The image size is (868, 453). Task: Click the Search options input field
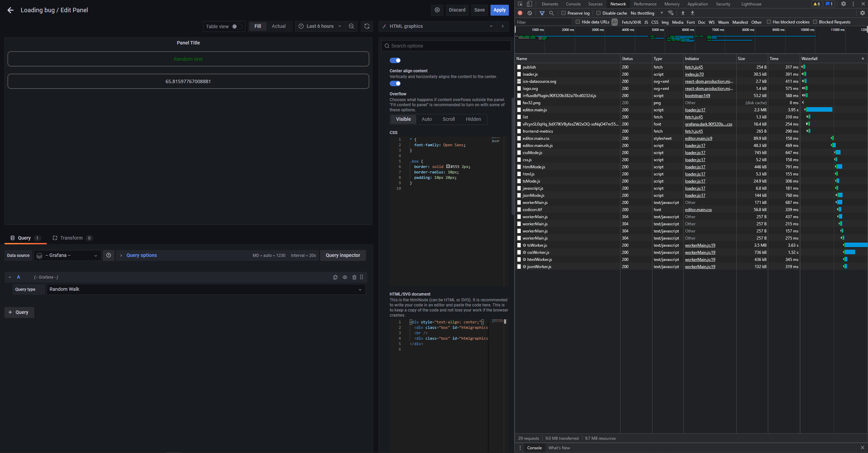446,46
